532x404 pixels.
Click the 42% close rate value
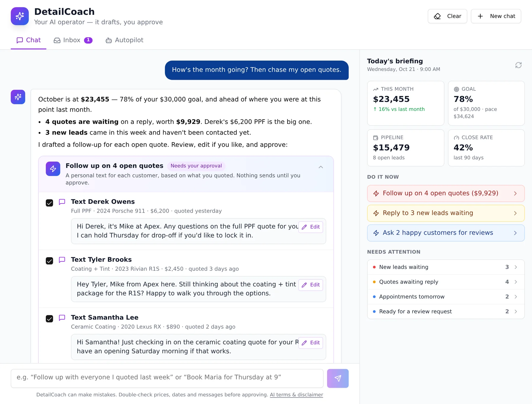(463, 148)
